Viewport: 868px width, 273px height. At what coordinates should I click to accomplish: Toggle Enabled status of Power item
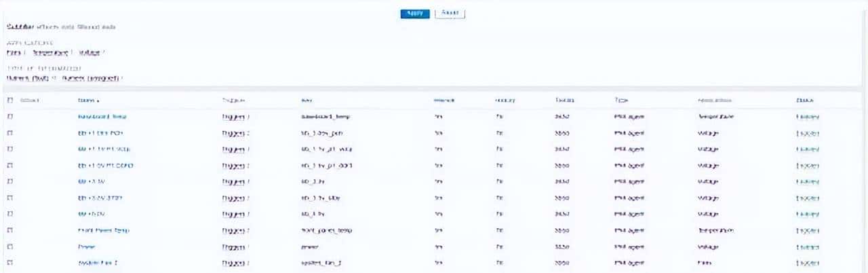click(x=808, y=247)
